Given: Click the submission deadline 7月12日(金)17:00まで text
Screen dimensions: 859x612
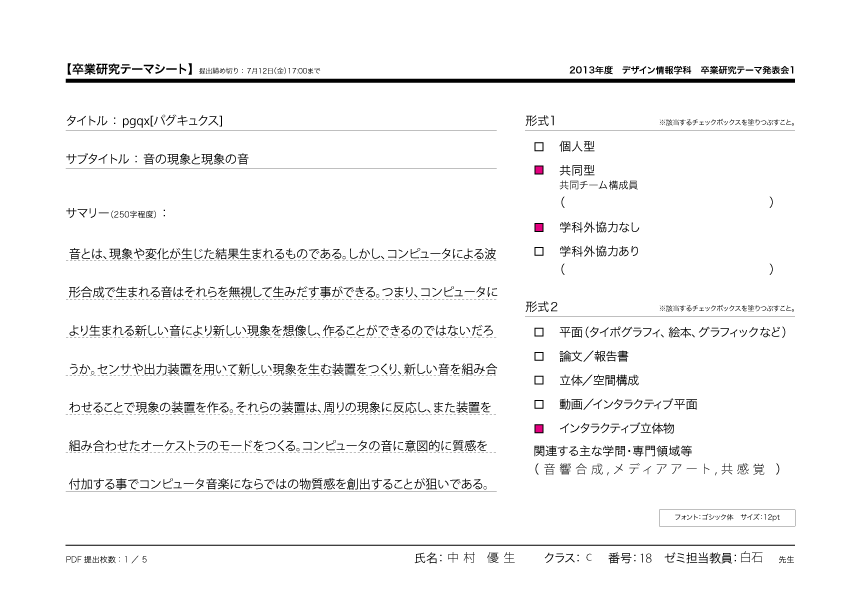Looking at the screenshot, I should point(259,71).
